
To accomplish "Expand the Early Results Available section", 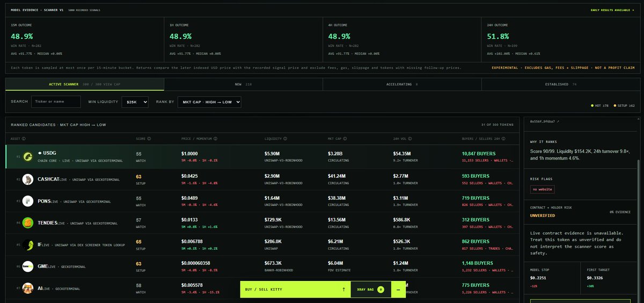I will pos(612,10).
